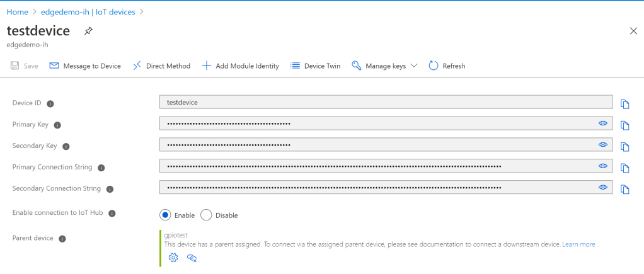Pin testdevice blade to dashboard

pyautogui.click(x=88, y=31)
